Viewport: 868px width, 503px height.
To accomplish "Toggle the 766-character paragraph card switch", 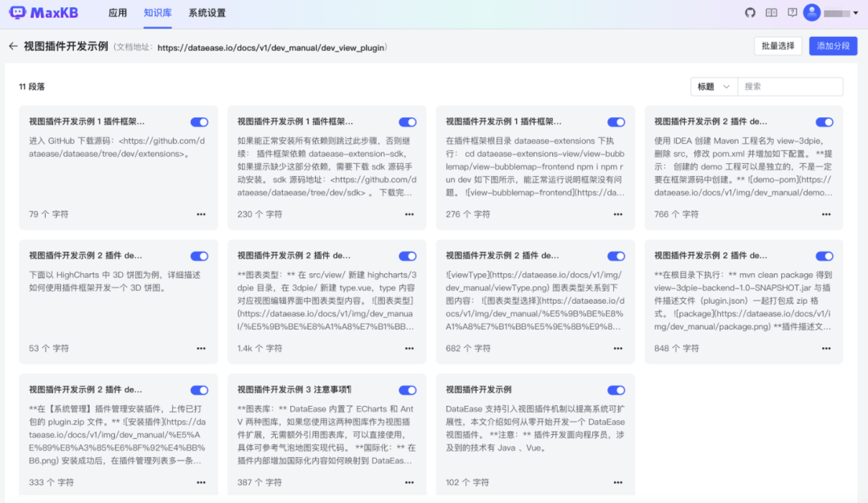I will click(x=825, y=121).
